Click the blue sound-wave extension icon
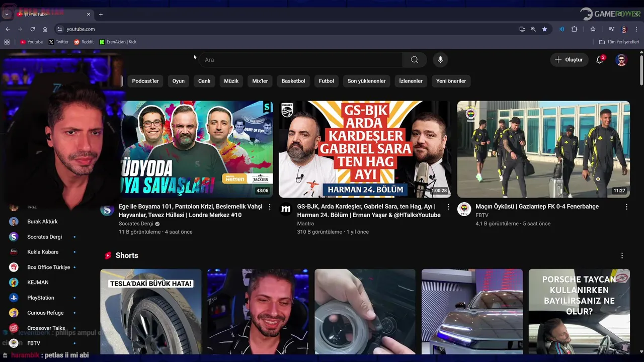 click(x=561, y=29)
